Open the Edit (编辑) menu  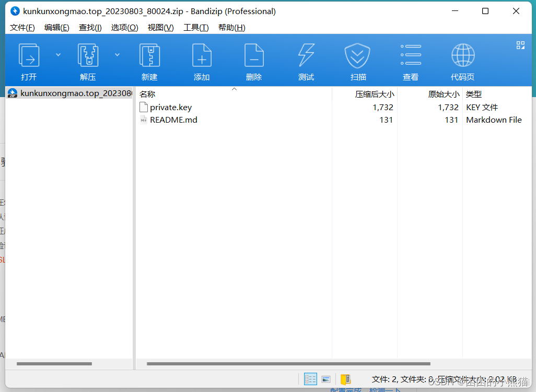pos(57,27)
